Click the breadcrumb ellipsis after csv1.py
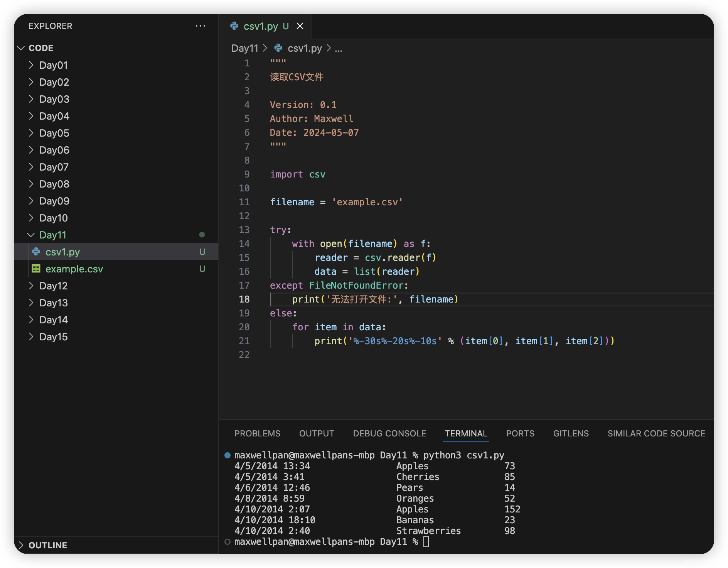The image size is (728, 568). pyautogui.click(x=338, y=49)
